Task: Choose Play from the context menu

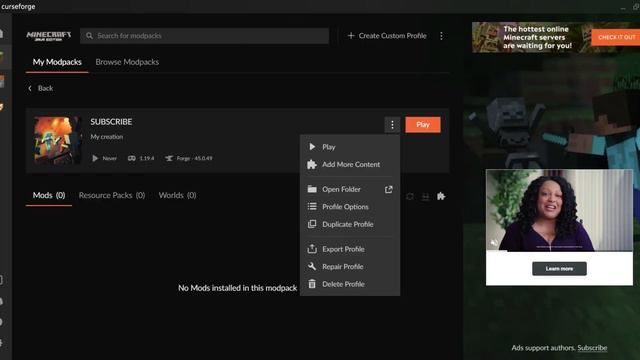Action: click(x=350, y=147)
